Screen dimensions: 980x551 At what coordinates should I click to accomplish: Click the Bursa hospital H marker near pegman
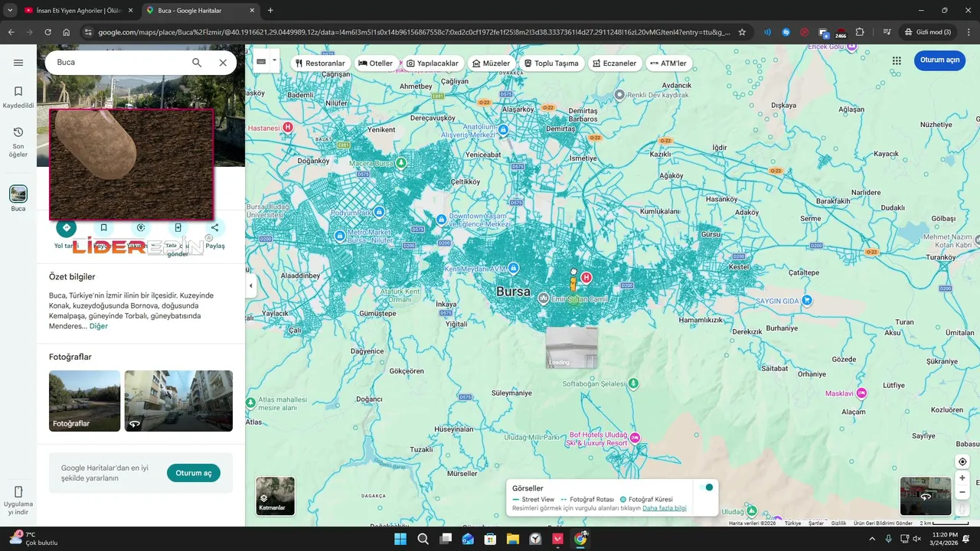(x=586, y=277)
